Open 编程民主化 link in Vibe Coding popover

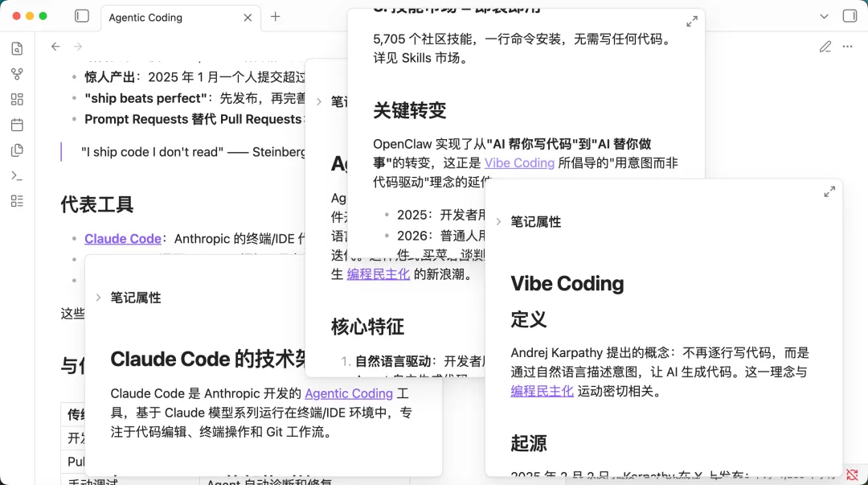(542, 392)
